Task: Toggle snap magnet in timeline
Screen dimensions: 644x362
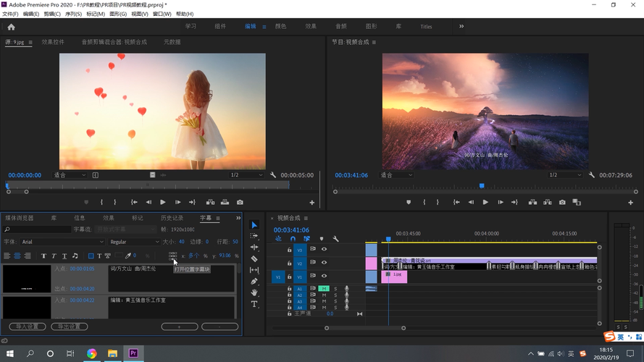Action: (x=293, y=239)
